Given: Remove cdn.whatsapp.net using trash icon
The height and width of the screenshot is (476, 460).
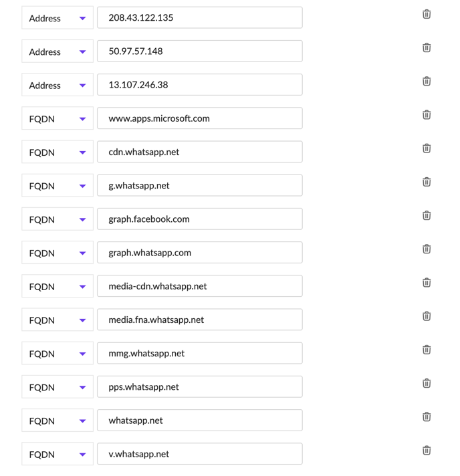Looking at the screenshot, I should [x=426, y=148].
